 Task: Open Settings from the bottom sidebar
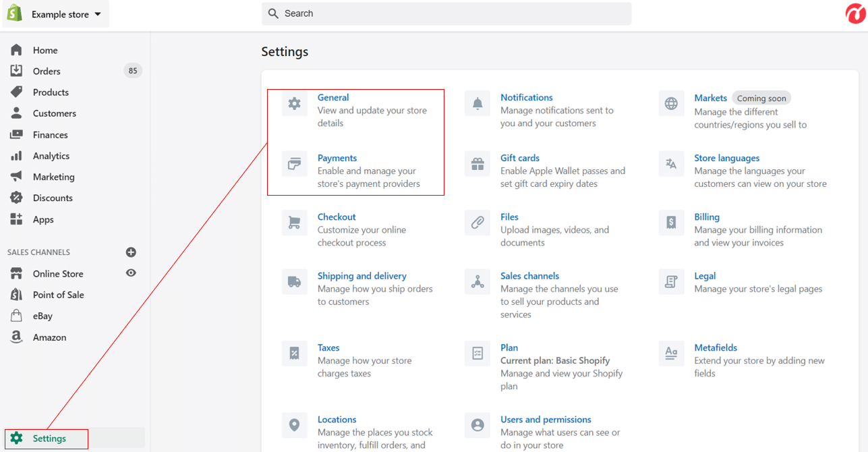tap(46, 438)
